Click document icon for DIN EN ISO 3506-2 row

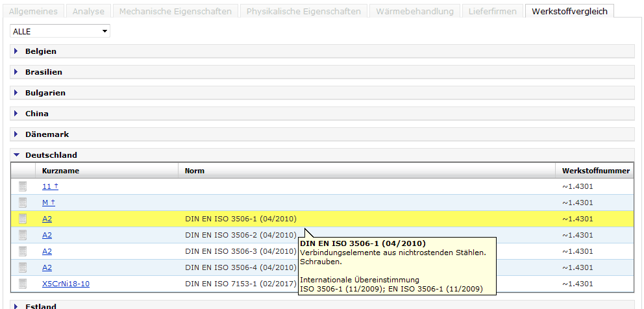(x=23, y=235)
